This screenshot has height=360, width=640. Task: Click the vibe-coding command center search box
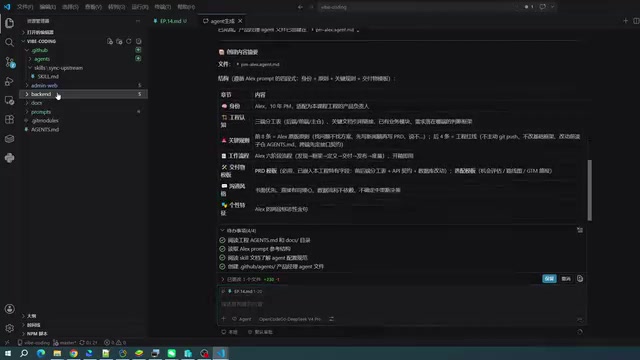(x=417, y=7)
